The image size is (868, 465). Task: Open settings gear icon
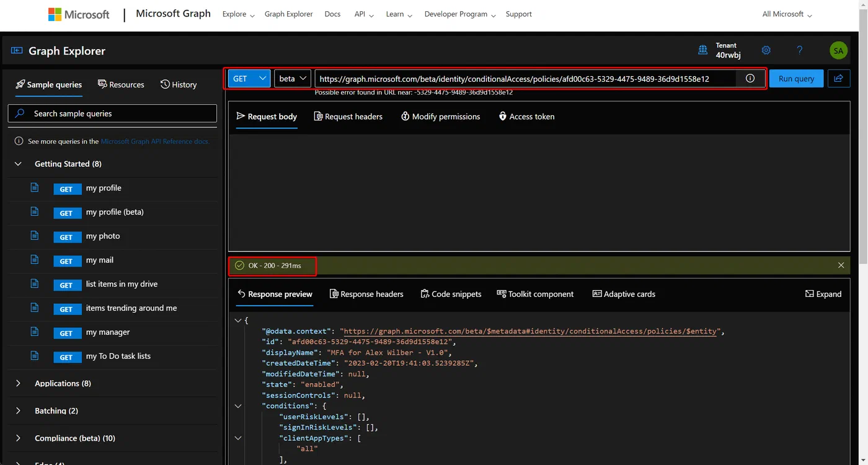click(x=766, y=50)
